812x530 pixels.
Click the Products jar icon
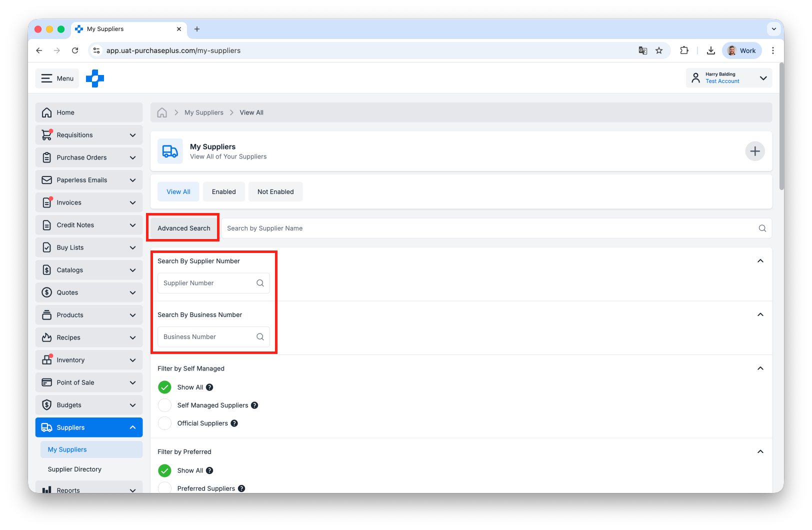(47, 315)
